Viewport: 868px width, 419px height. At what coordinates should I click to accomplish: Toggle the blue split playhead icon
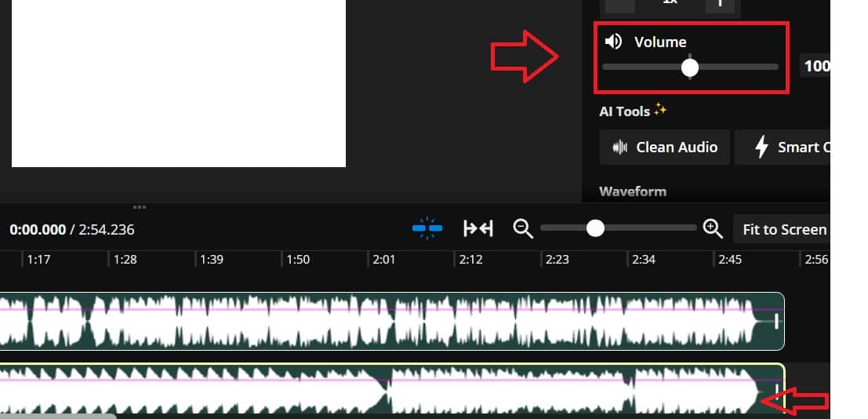tap(427, 228)
